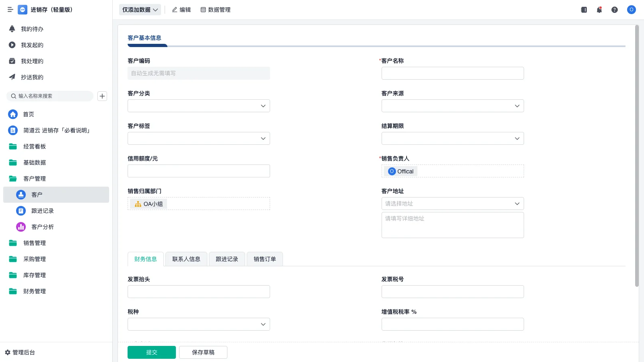Viewport: 644px width, 362px height.
Task: Open the 客户分析 dashboard in sidebar
Action: coord(56,227)
